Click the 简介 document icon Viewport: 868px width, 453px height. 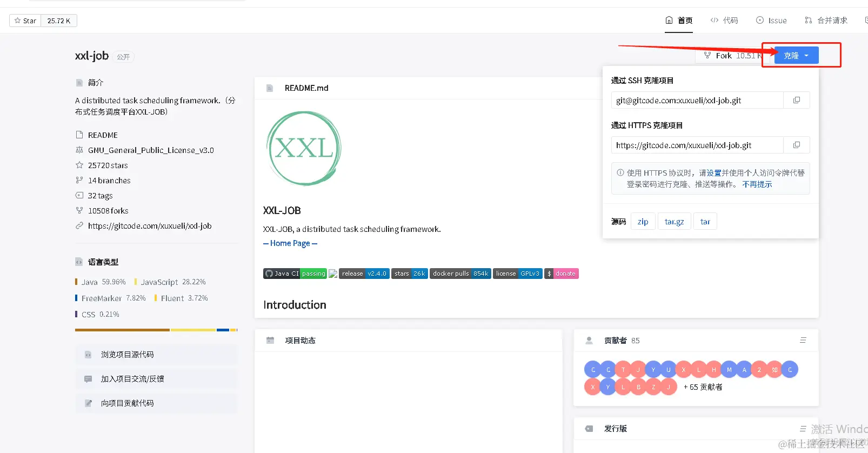pyautogui.click(x=79, y=83)
